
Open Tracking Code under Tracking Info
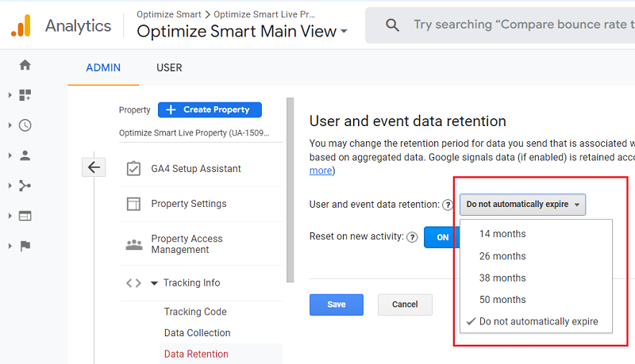coord(195,312)
